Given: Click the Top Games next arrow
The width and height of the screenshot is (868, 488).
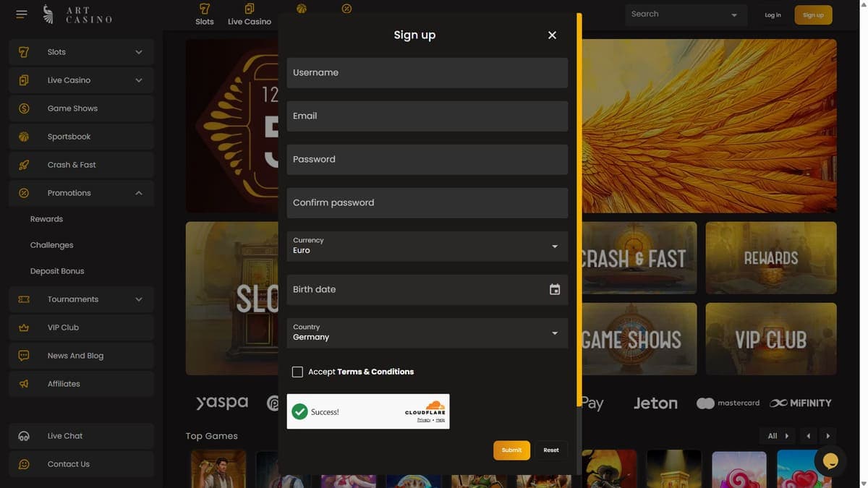Looking at the screenshot, I should [x=828, y=436].
